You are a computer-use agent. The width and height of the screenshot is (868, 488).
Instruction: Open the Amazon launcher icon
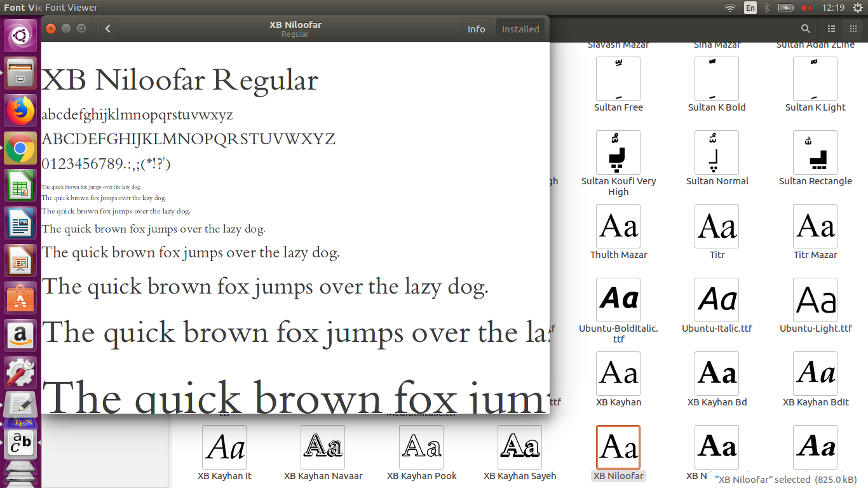coord(21,336)
